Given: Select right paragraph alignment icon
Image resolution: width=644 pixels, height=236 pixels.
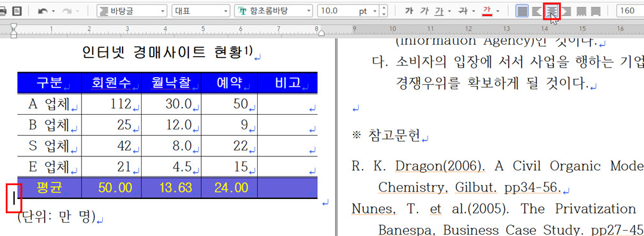Looking at the screenshot, I should [x=566, y=11].
